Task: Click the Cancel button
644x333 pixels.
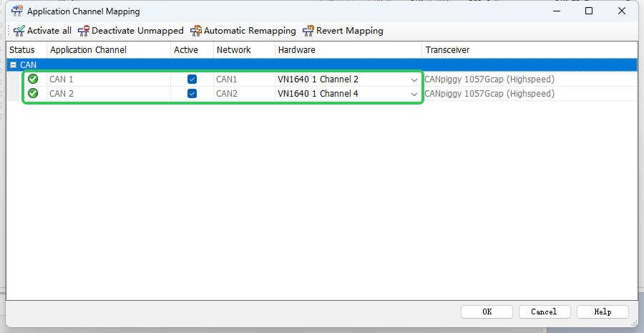Action: pyautogui.click(x=545, y=312)
